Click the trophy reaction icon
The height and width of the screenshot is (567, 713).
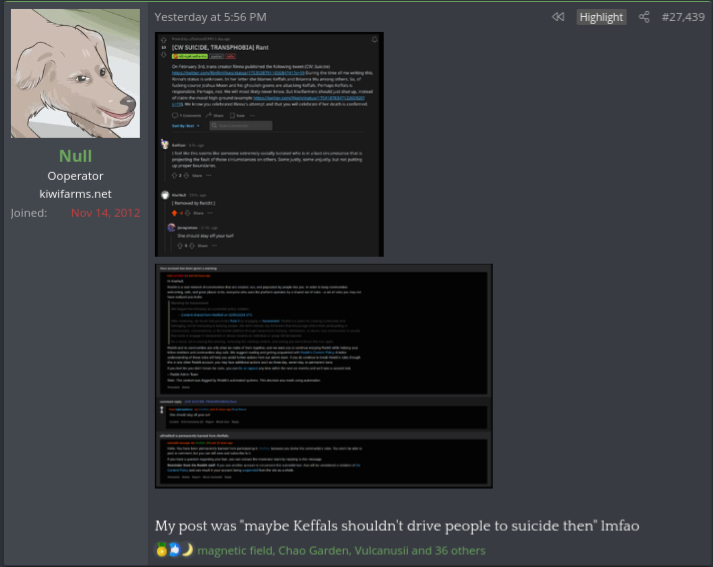tap(162, 550)
